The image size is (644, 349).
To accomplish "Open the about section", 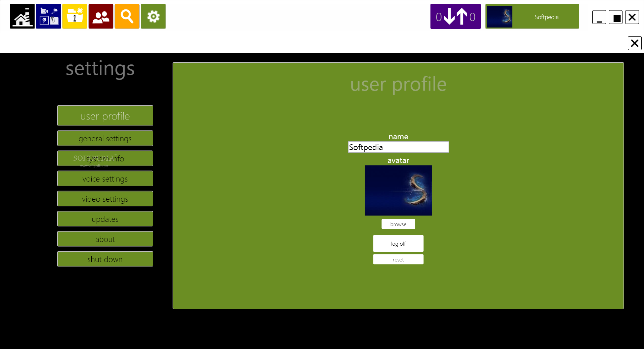I will [x=105, y=239].
